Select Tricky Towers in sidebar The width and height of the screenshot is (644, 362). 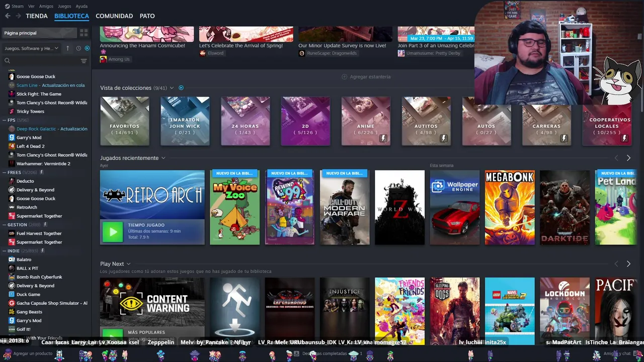pos(30,112)
